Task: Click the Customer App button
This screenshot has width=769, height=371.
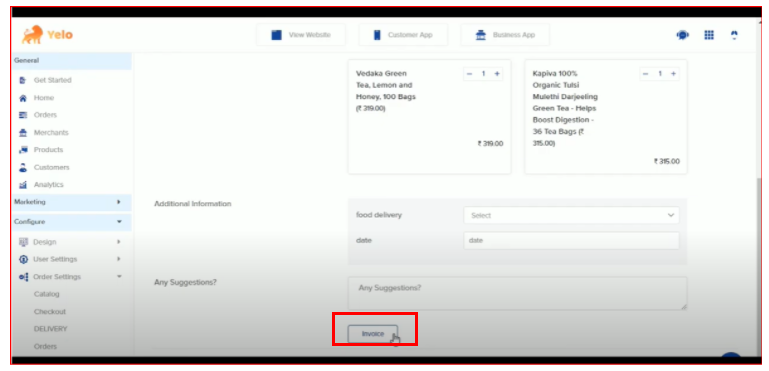Action: click(x=403, y=35)
